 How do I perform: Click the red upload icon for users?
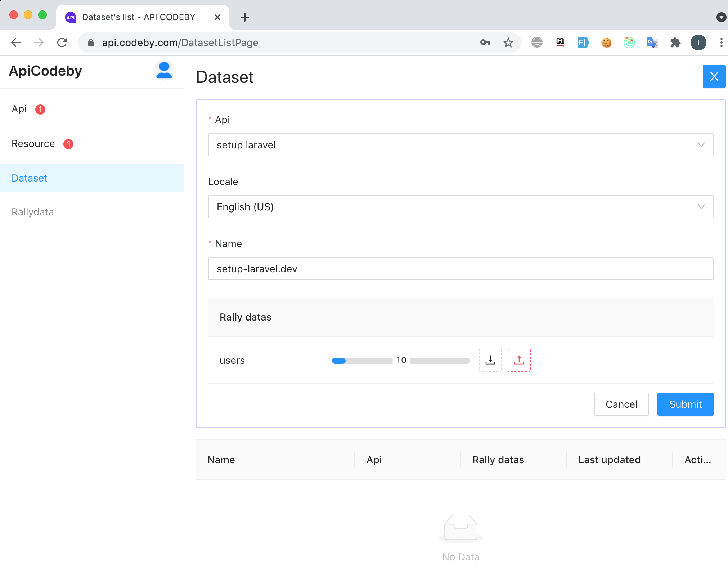pyautogui.click(x=519, y=360)
